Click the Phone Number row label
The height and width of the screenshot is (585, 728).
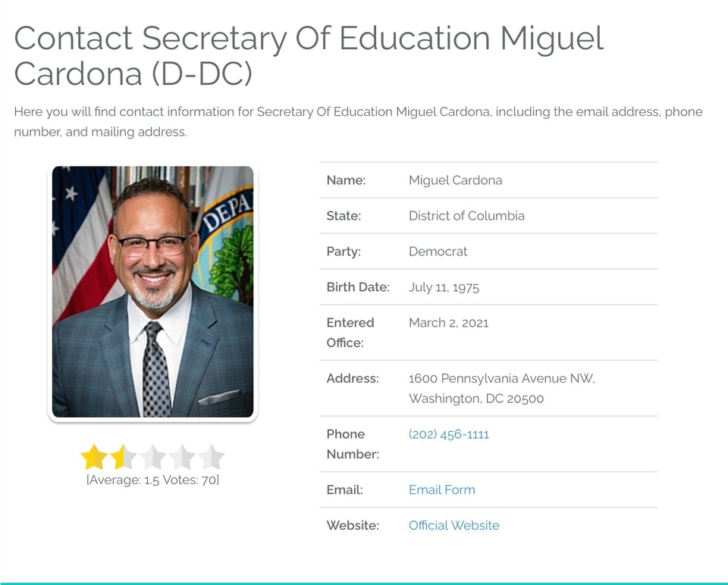click(353, 444)
